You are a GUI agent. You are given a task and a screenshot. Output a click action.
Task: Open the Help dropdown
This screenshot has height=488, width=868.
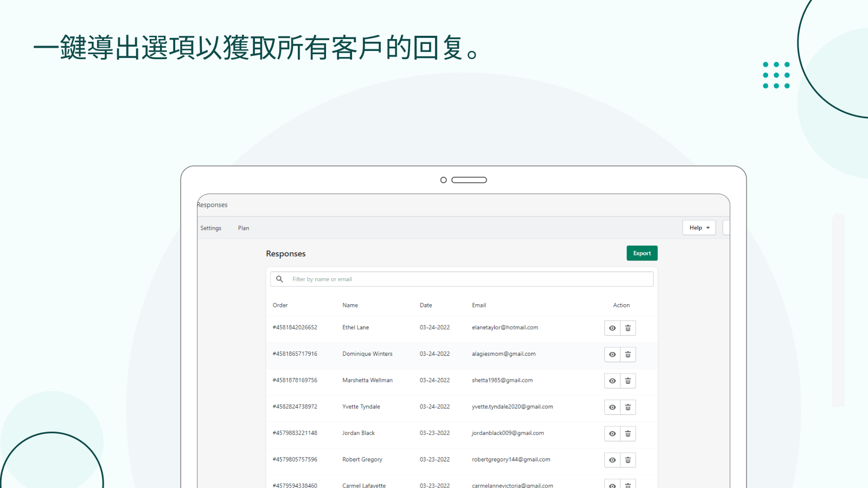coord(699,228)
